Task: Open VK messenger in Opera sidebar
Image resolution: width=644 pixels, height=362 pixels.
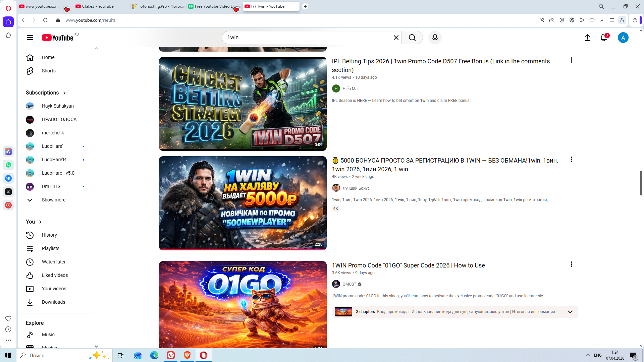Action: click(x=8, y=178)
